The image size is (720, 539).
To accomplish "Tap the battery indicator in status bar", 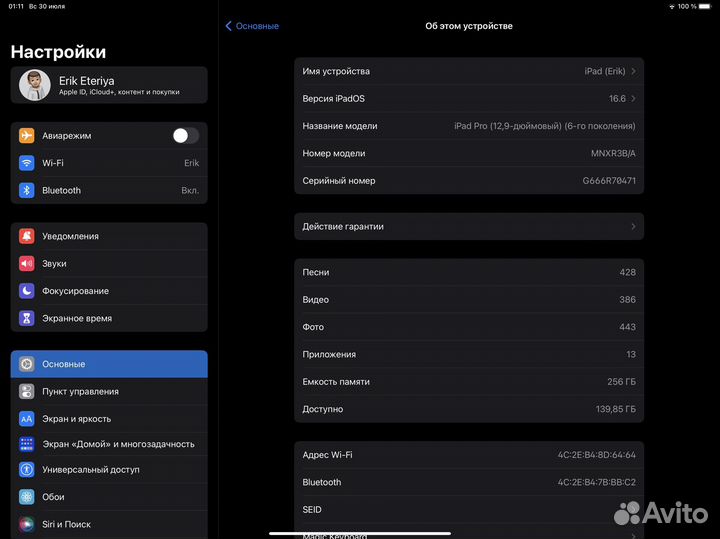I will 705,6.
